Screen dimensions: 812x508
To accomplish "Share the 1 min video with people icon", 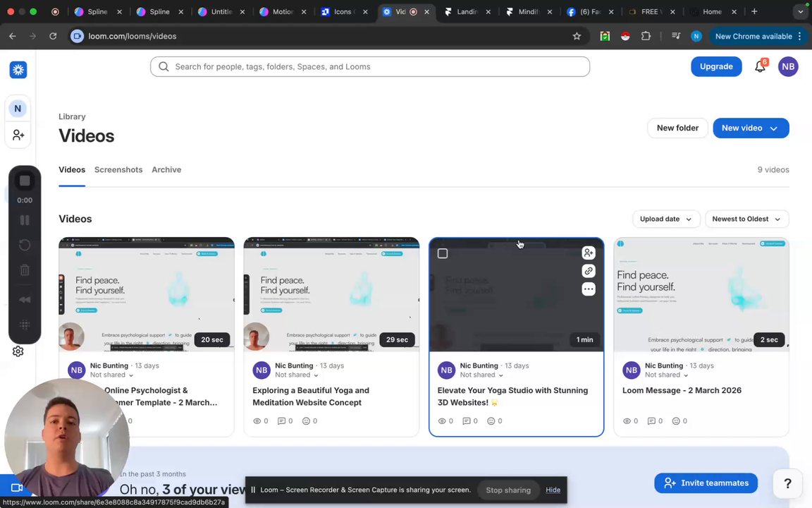I will [x=589, y=253].
